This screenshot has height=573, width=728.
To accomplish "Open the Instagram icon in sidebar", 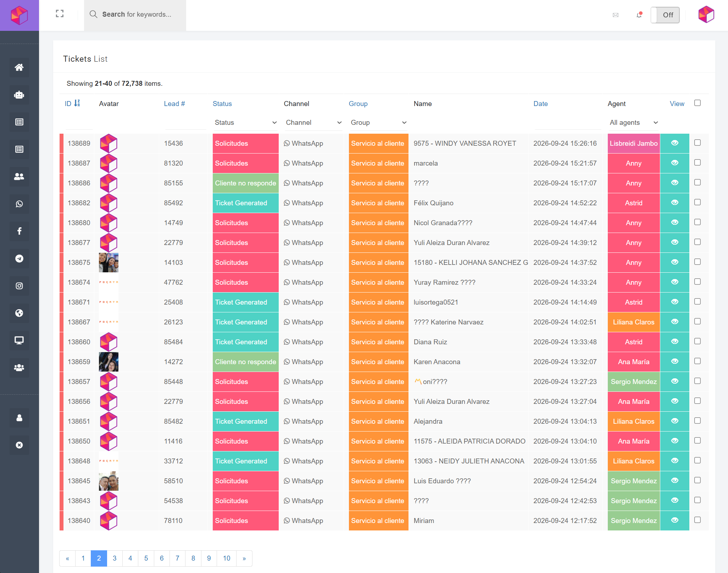I will 19,286.
